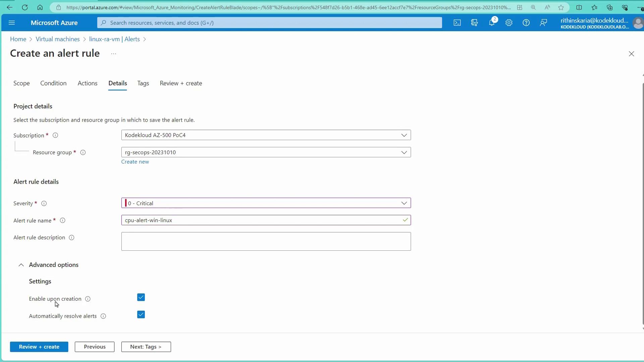Open Azure Cloud Shell icon

(457, 23)
